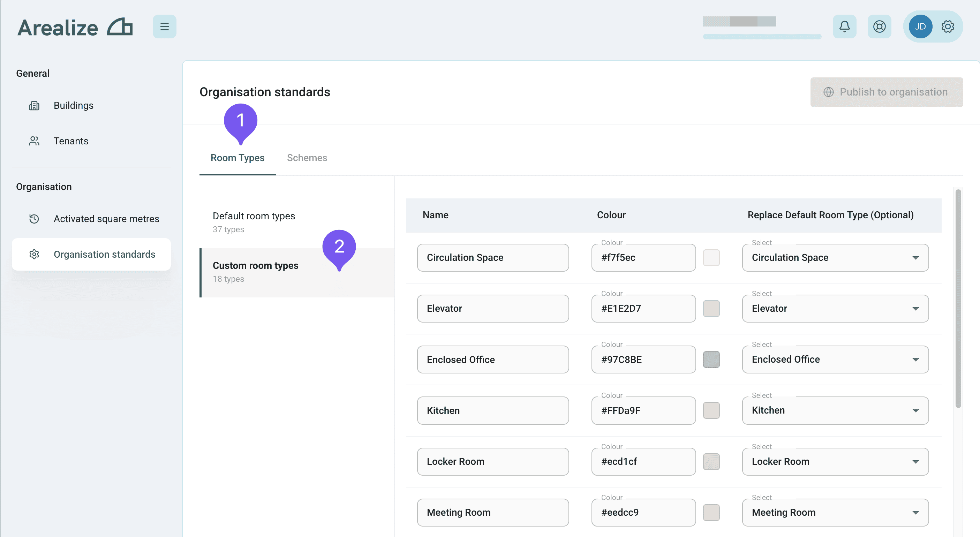This screenshot has height=537, width=980.
Task: Go to Activated square metres
Action: (x=91, y=219)
